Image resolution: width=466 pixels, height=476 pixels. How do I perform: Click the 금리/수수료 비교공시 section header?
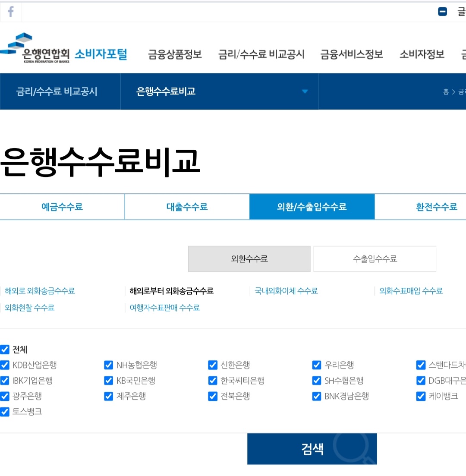point(57,91)
